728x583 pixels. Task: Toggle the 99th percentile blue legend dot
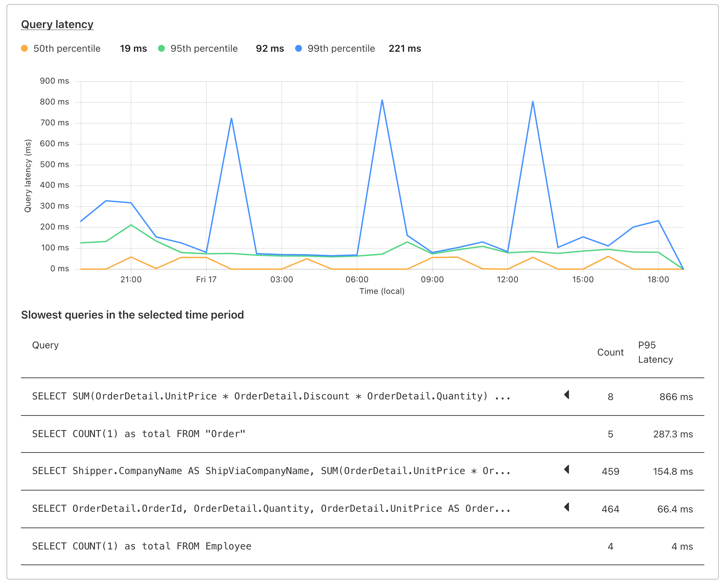click(299, 49)
